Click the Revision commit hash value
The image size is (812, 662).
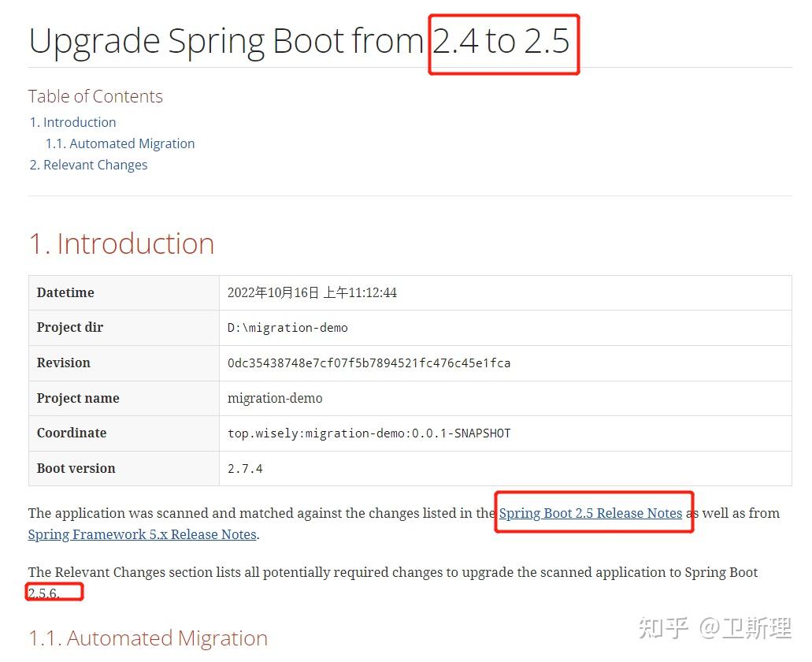point(369,363)
